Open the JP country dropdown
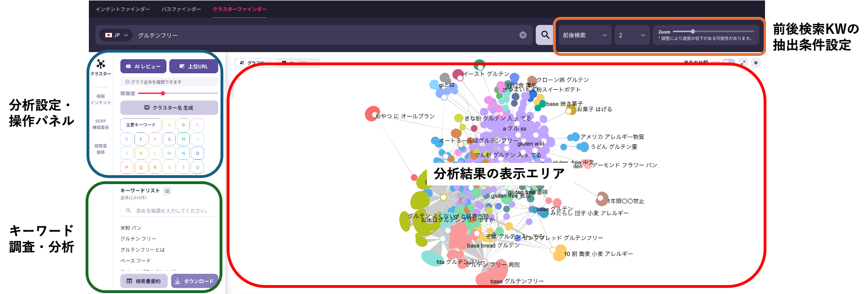 pyautogui.click(x=116, y=35)
